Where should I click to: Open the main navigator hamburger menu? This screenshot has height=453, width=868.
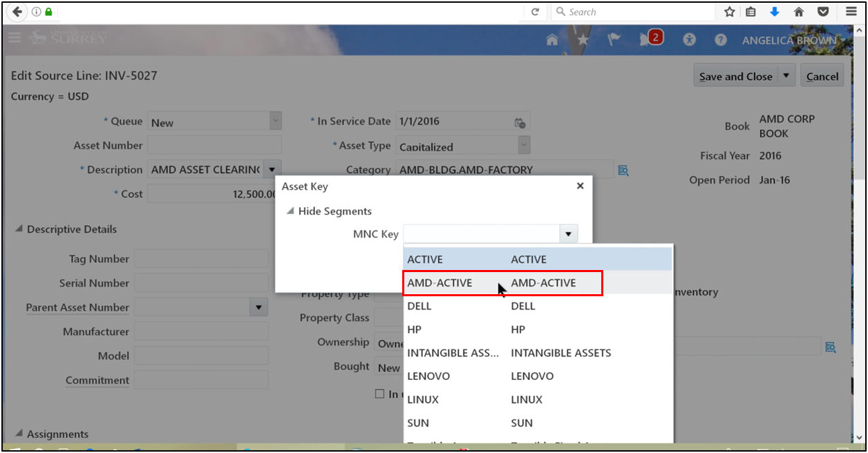[x=14, y=37]
